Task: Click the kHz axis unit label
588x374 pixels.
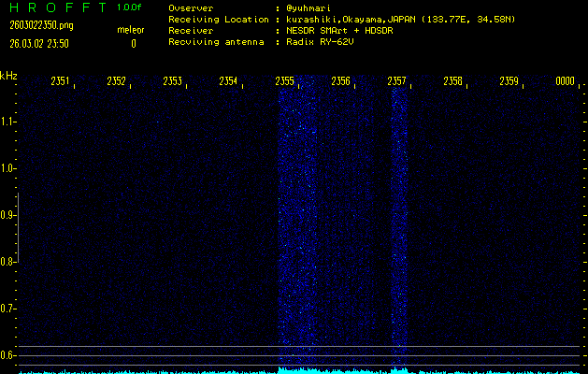Action: (8, 76)
